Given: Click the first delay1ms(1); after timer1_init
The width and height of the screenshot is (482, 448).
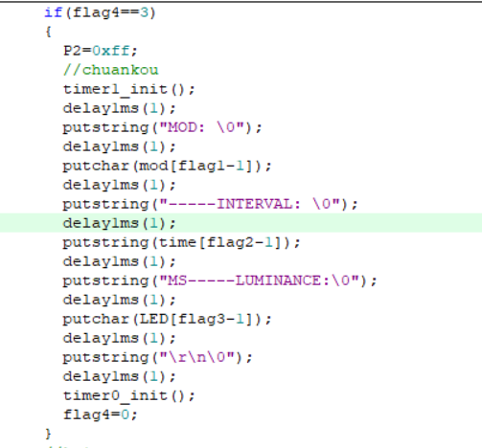Looking at the screenshot, I should pyautogui.click(x=119, y=108).
